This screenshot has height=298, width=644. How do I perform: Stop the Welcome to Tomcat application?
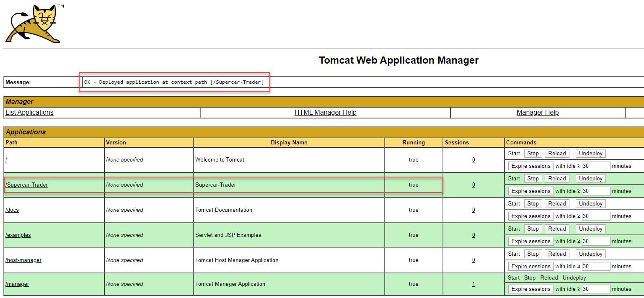[x=533, y=154]
